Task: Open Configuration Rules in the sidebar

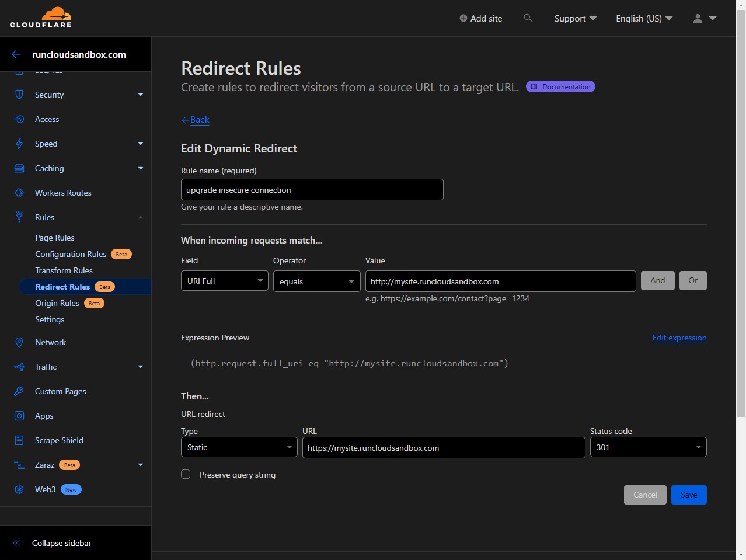Action: coord(71,254)
